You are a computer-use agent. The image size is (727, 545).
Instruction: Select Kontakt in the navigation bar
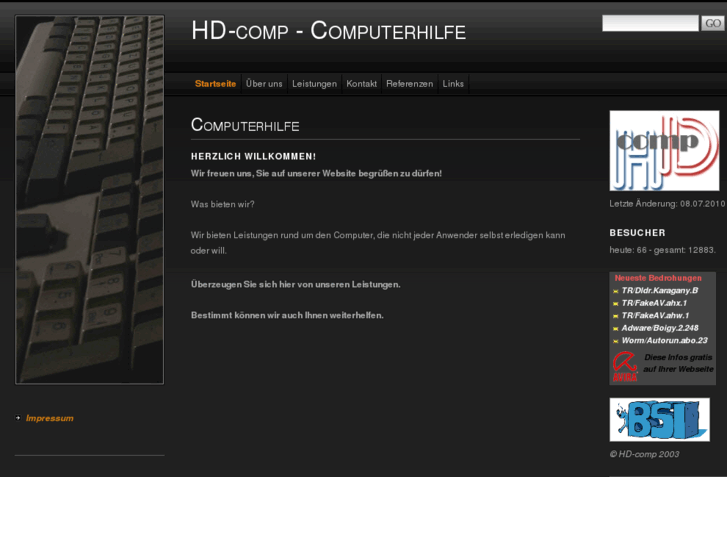tap(362, 84)
